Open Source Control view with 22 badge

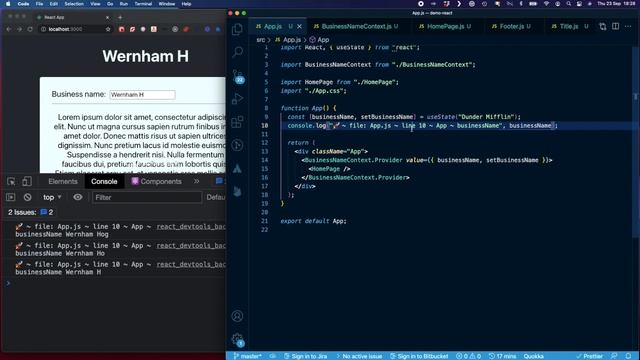click(238, 76)
